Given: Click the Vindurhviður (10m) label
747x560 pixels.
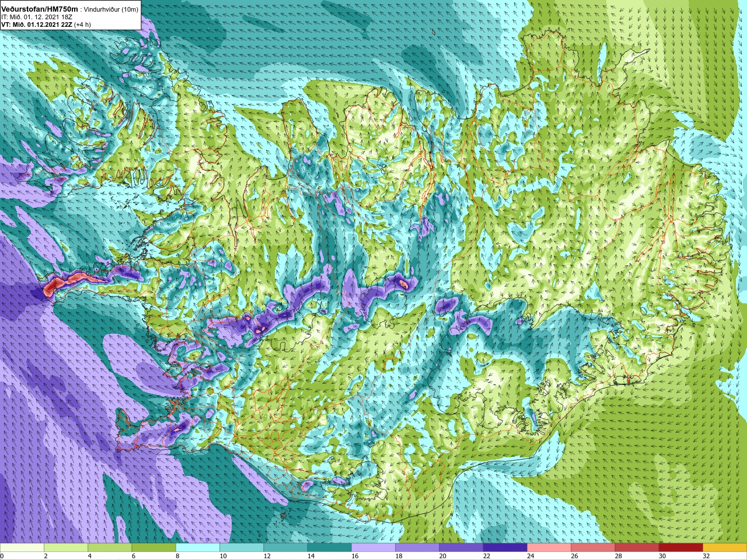Looking at the screenshot, I should click(111, 9).
